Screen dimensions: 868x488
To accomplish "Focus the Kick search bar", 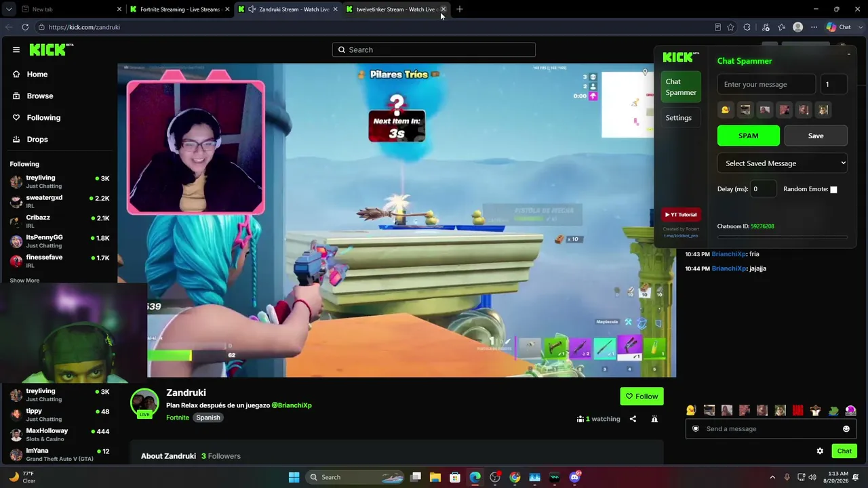I will pos(434,49).
